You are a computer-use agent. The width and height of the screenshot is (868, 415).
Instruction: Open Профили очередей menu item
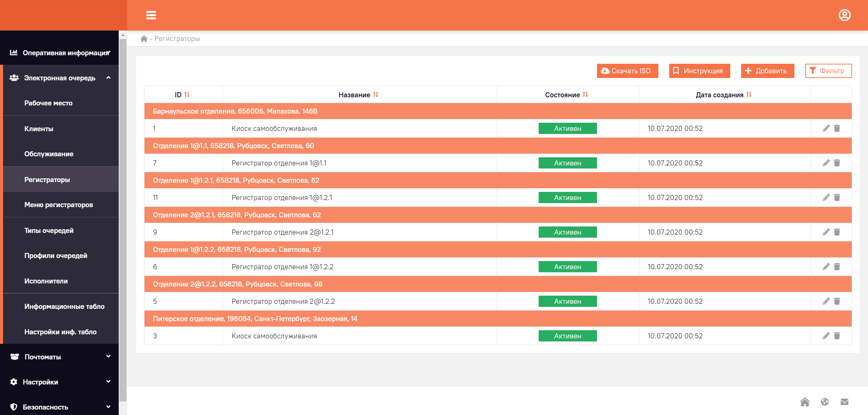(x=61, y=256)
